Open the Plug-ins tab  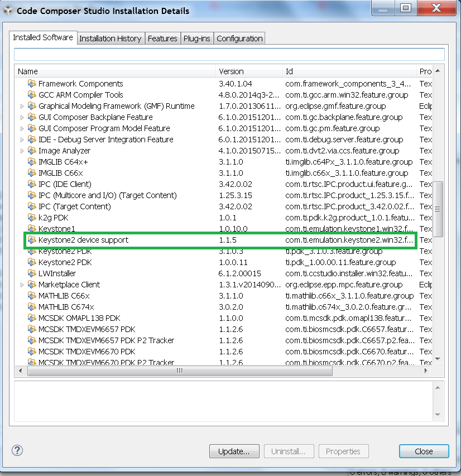(197, 39)
